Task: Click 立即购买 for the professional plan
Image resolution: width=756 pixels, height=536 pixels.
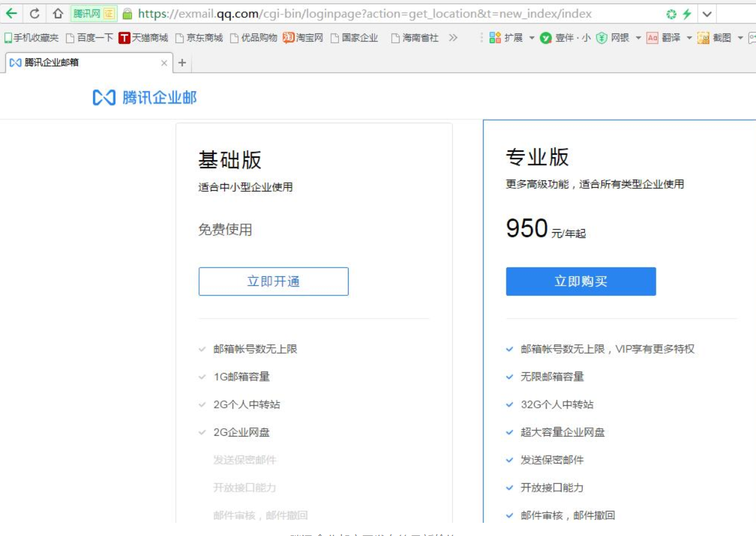Action: [580, 281]
